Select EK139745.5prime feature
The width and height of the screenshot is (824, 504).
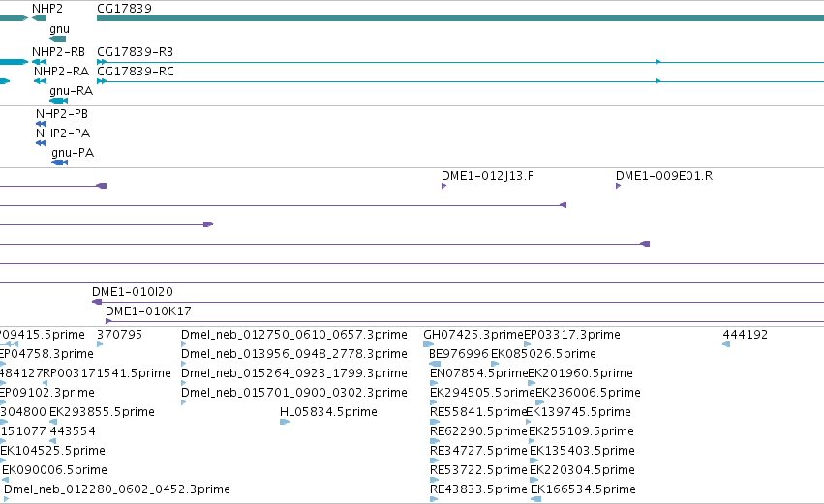coord(579,412)
